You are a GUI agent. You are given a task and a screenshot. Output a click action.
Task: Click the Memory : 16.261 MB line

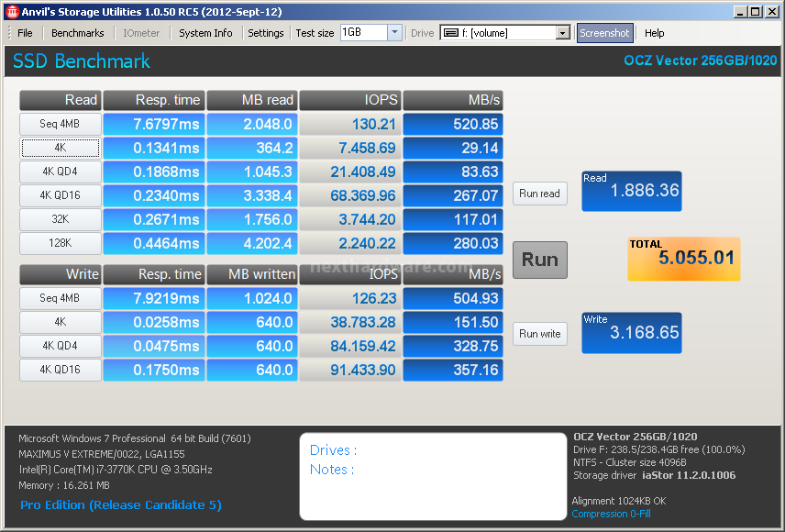click(64, 485)
